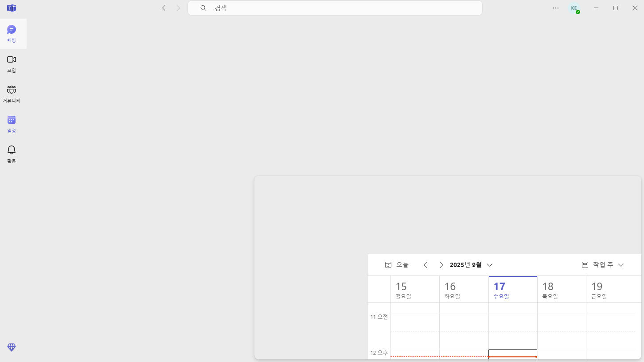The width and height of the screenshot is (644, 362).
Task: Go to the previous week in calendar
Action: pos(425,265)
